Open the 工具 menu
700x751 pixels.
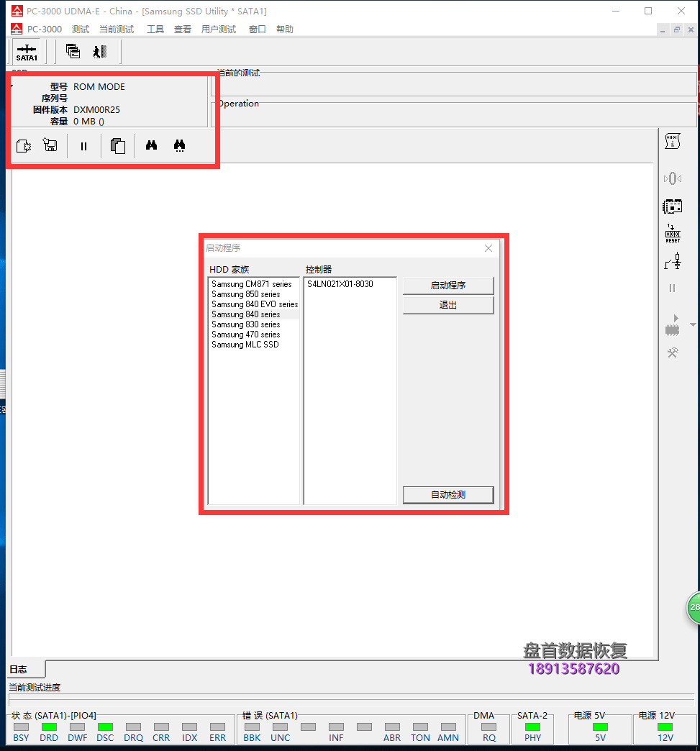(x=155, y=29)
